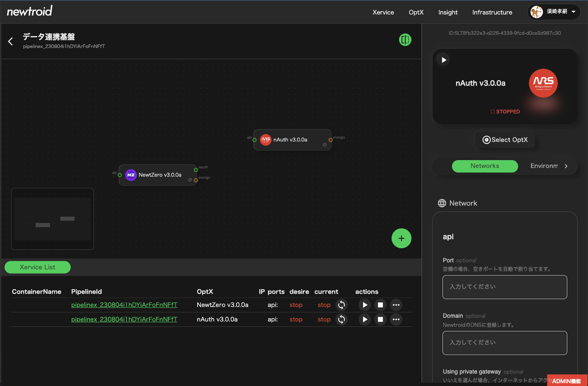Stop the NewtZero v3.0.0a container

pos(380,305)
